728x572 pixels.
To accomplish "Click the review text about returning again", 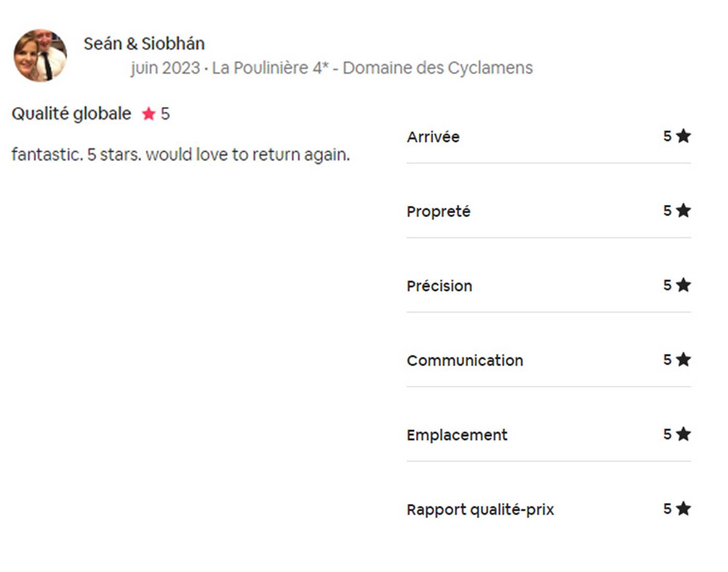I will tap(180, 154).
